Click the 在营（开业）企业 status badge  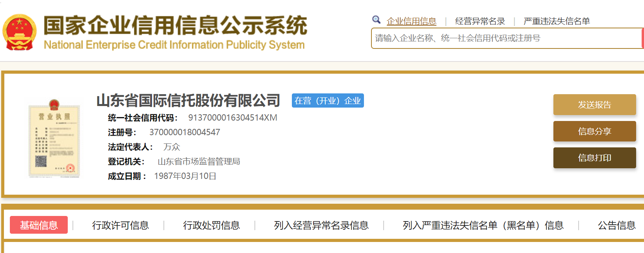click(x=328, y=100)
